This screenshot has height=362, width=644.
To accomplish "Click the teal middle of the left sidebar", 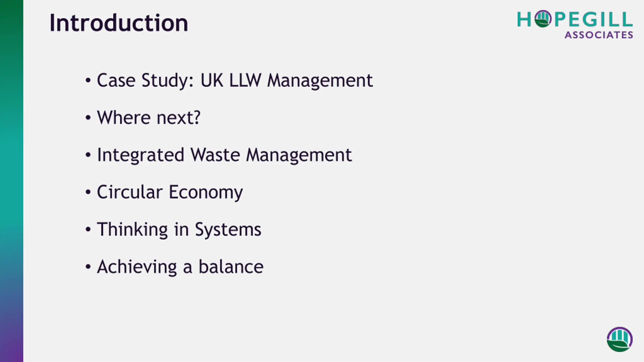I will (x=12, y=176).
